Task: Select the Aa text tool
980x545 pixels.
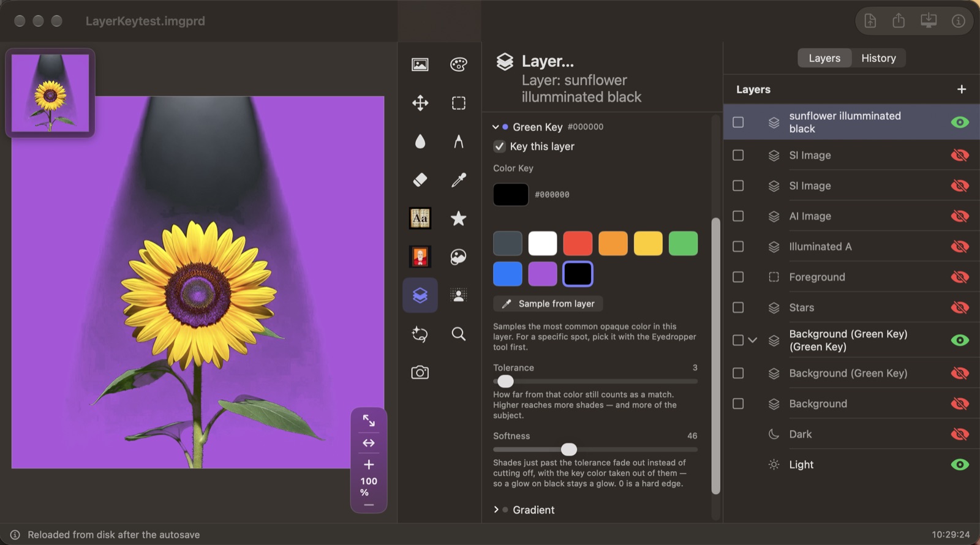Action: pyautogui.click(x=420, y=218)
